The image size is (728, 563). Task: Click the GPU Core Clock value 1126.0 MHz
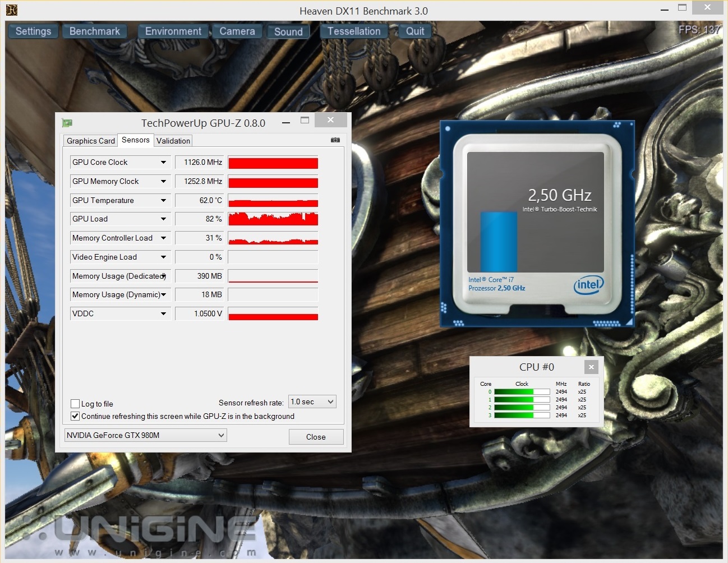200,162
